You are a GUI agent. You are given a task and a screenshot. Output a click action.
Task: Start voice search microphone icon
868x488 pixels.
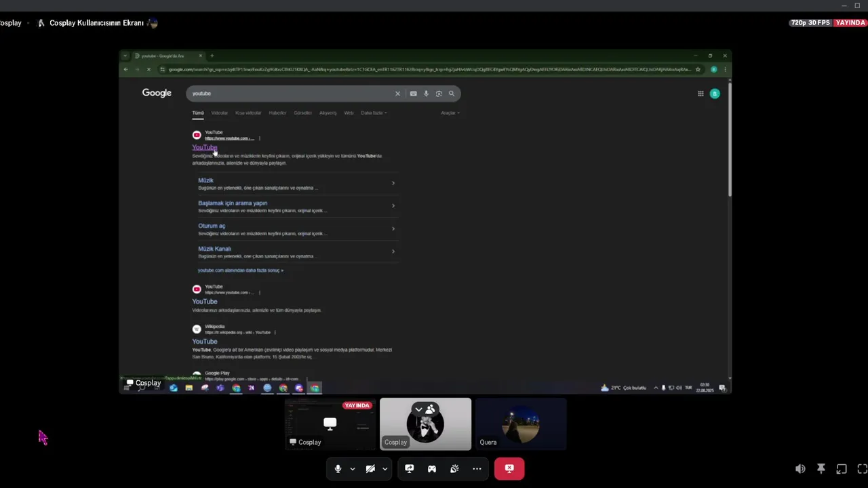pos(426,94)
